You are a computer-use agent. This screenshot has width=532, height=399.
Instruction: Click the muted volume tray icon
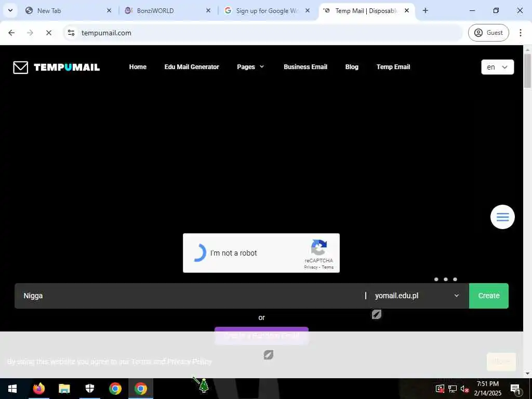pyautogui.click(x=464, y=389)
